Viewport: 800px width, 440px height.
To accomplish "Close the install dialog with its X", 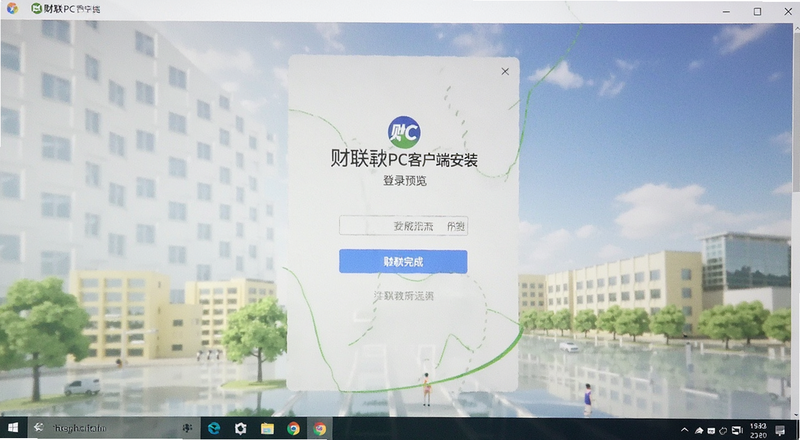I will point(505,71).
